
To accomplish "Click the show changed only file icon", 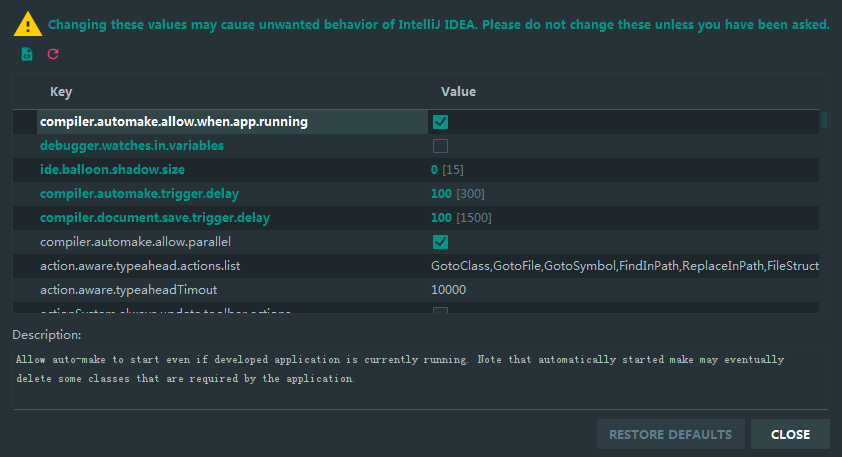I will click(x=26, y=54).
